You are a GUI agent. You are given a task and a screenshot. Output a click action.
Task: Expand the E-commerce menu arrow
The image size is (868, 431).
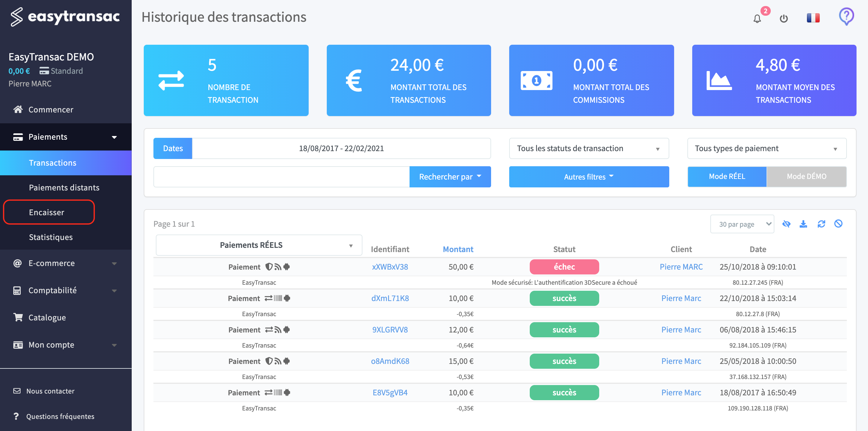coord(114,263)
